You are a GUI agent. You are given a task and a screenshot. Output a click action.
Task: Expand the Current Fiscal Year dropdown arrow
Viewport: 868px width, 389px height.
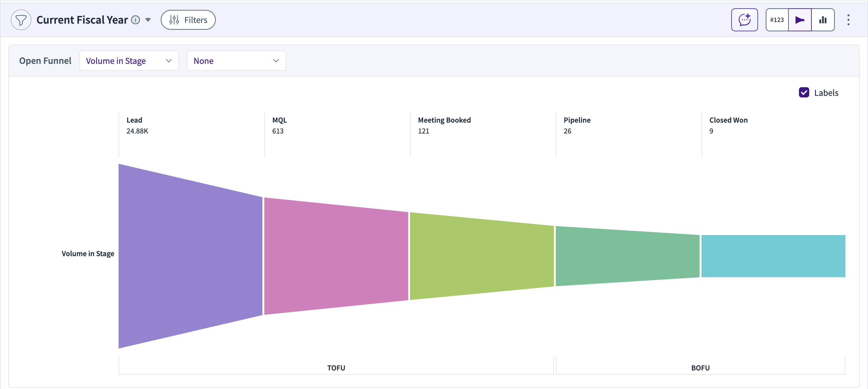[x=148, y=20]
